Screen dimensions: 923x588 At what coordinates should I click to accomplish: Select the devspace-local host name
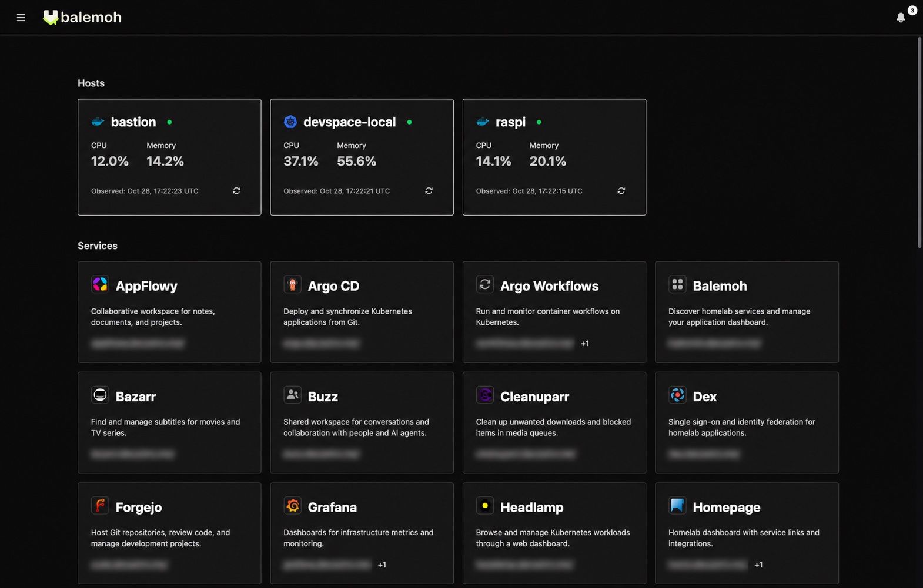click(349, 122)
